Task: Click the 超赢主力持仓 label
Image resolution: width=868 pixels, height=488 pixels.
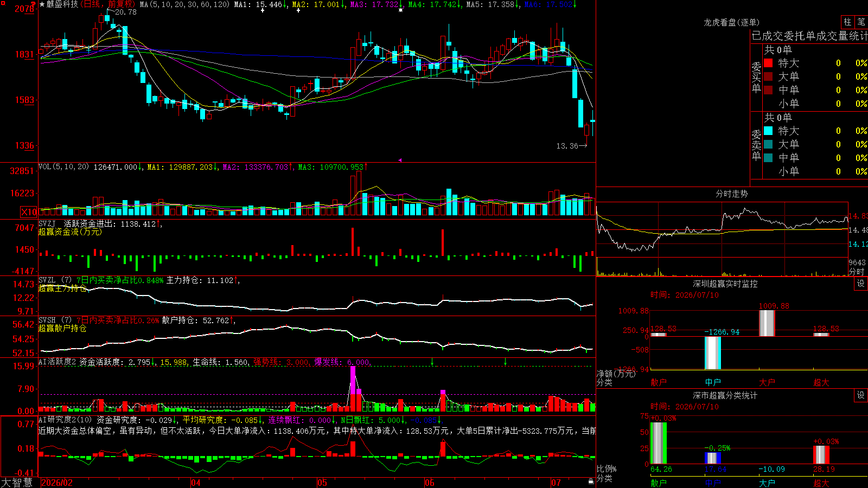Action: click(x=62, y=288)
